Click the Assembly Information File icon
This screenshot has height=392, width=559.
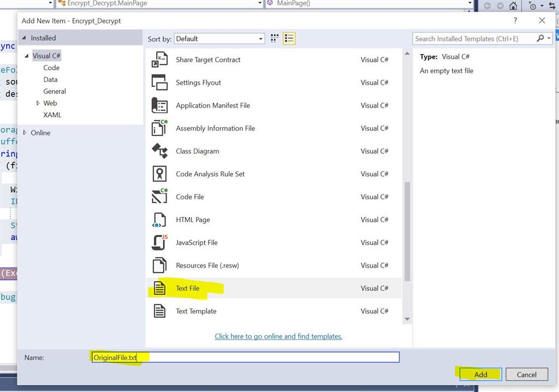159,128
